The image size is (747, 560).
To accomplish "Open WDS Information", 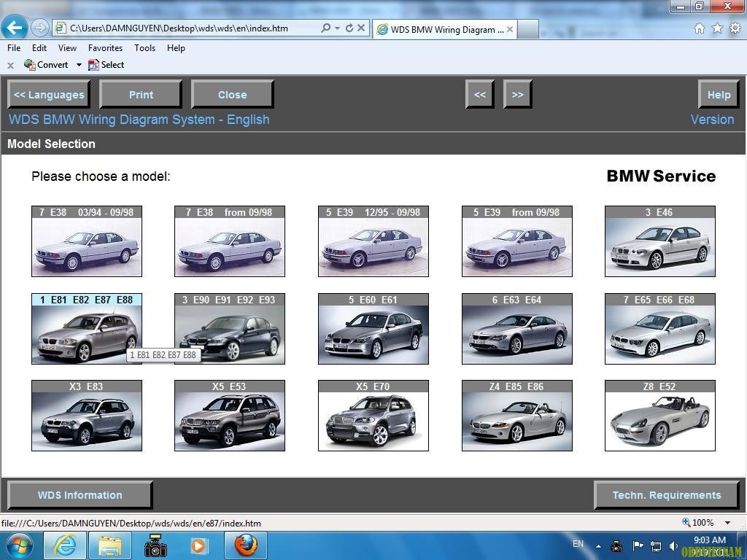I will click(x=80, y=495).
